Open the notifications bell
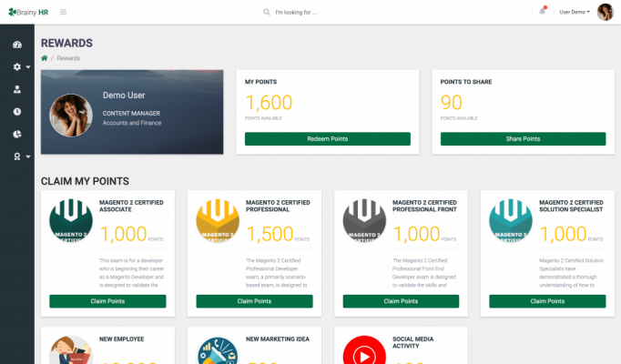The height and width of the screenshot is (364, 621). pyautogui.click(x=542, y=11)
